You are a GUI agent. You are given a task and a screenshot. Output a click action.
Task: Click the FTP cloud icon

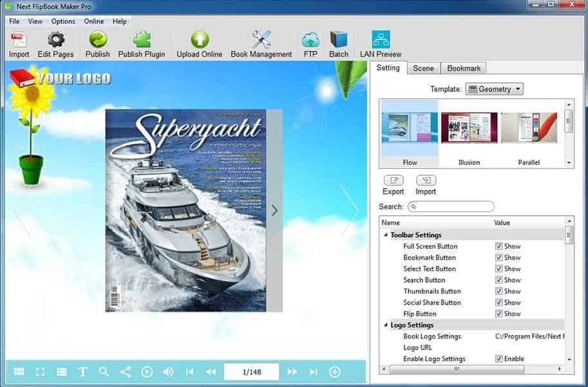(310, 39)
